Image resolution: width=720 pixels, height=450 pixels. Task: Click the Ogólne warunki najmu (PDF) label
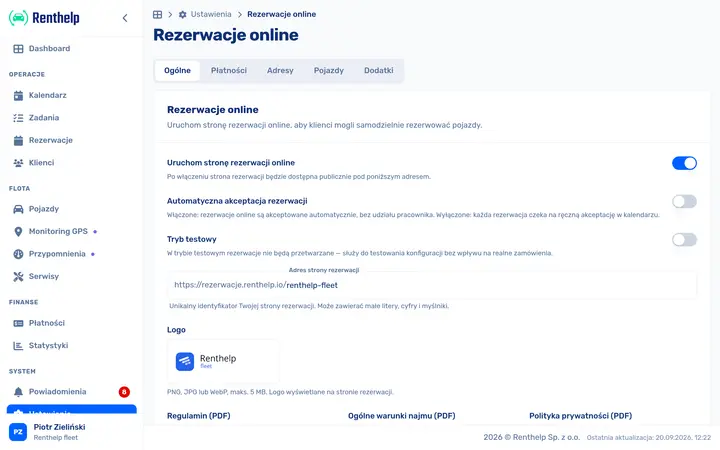(x=401, y=416)
